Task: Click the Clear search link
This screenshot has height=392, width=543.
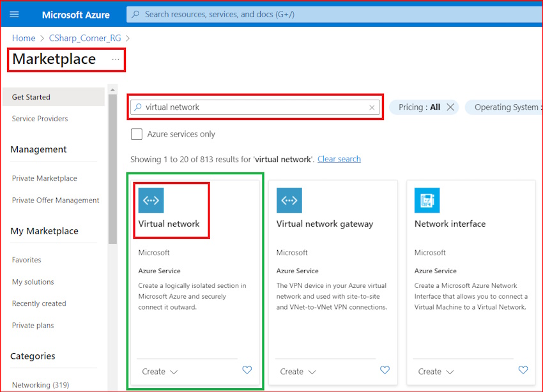Action: 339,159
